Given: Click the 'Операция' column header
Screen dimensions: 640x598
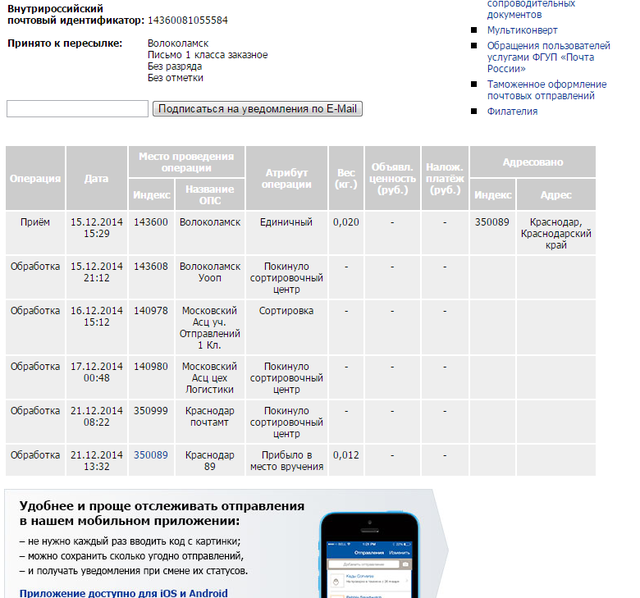Looking at the screenshot, I should pos(35,179).
